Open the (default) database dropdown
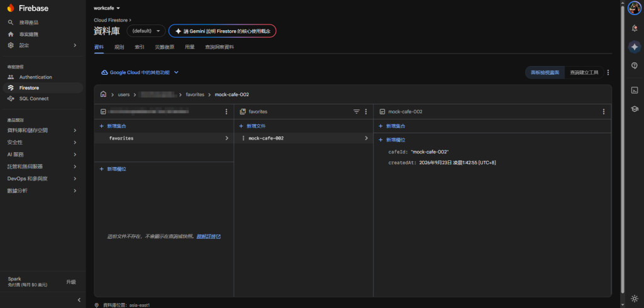Screen dimensions: 644x308 (146, 31)
